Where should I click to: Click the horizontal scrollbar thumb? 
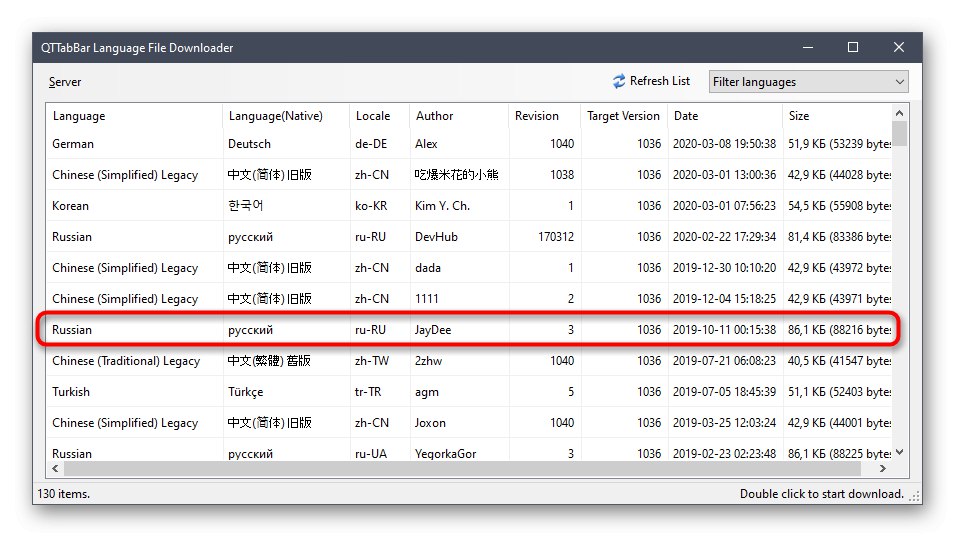tap(462, 468)
